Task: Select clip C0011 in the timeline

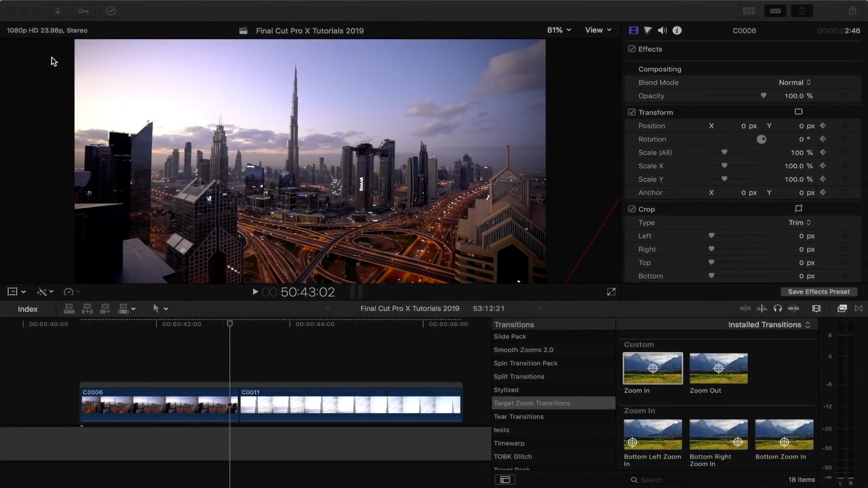Action: [350, 404]
